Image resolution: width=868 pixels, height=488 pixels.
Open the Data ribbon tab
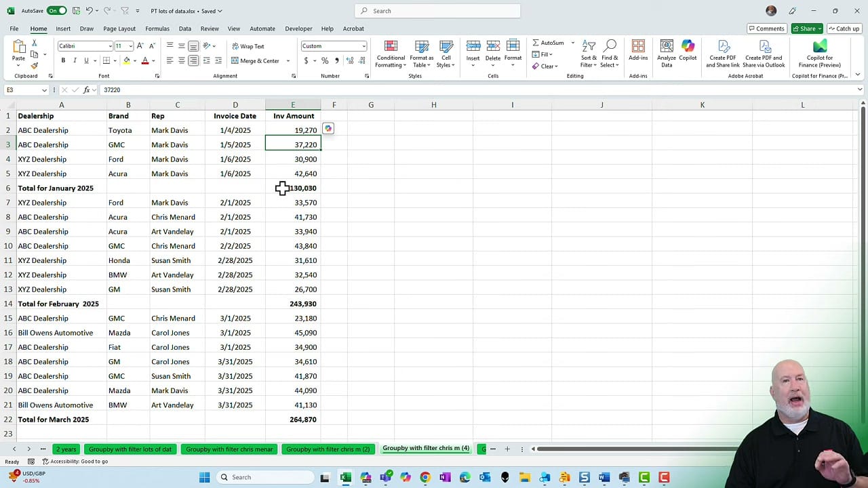tap(185, 28)
